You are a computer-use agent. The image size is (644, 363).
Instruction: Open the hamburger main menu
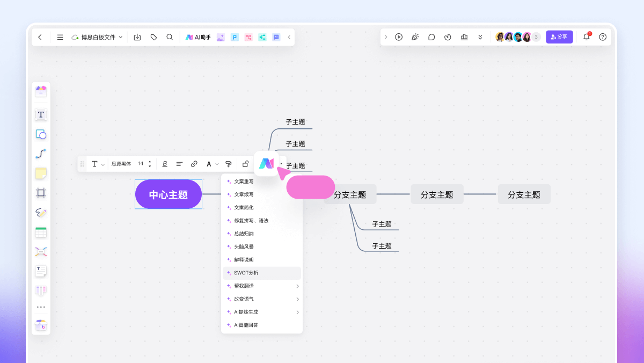(x=60, y=37)
